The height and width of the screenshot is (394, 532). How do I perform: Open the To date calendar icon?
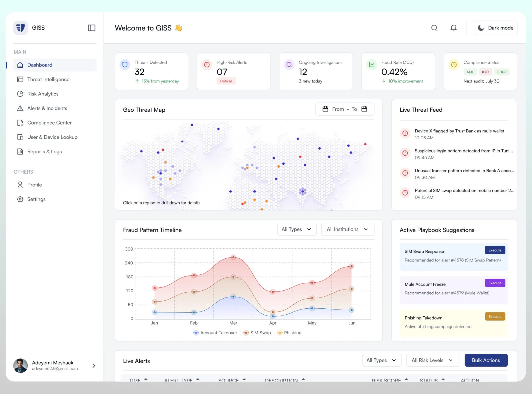(364, 109)
